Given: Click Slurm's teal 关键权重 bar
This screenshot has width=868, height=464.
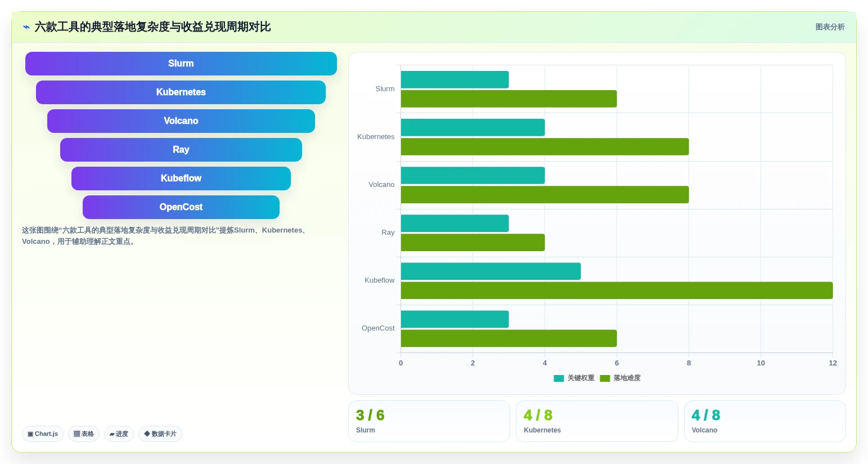Looking at the screenshot, I should 455,79.
